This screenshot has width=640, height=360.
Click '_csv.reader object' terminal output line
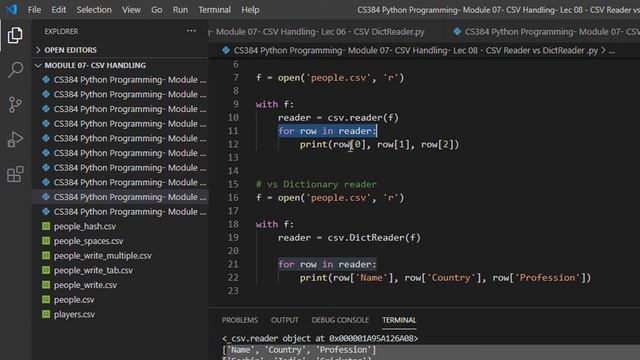click(x=320, y=338)
